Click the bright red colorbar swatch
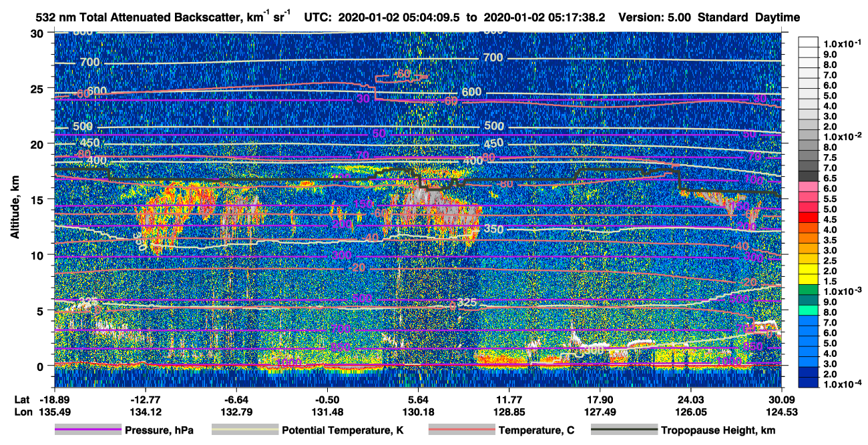The image size is (868, 445). click(809, 216)
